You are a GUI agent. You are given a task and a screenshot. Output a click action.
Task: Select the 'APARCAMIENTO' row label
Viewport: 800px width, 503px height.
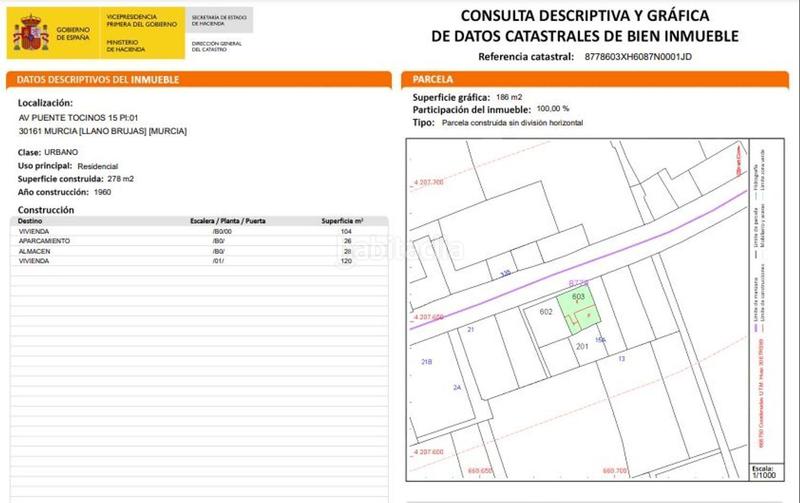click(x=44, y=241)
